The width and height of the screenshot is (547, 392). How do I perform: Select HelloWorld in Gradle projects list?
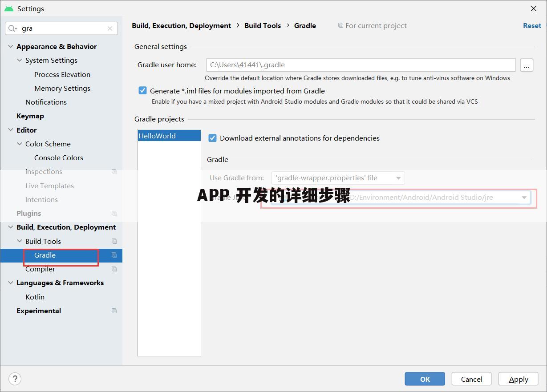[169, 136]
